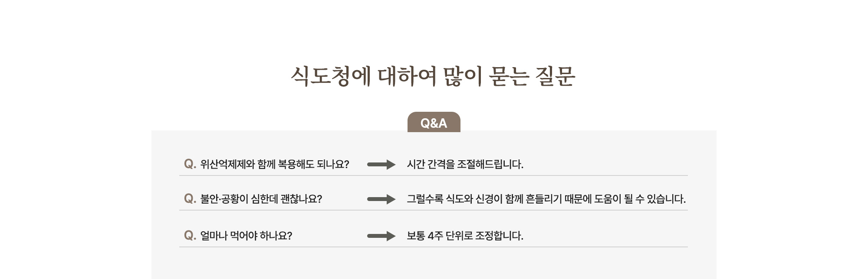
Task: Click the Q icon beside 위산억제제 question
Action: (190, 164)
